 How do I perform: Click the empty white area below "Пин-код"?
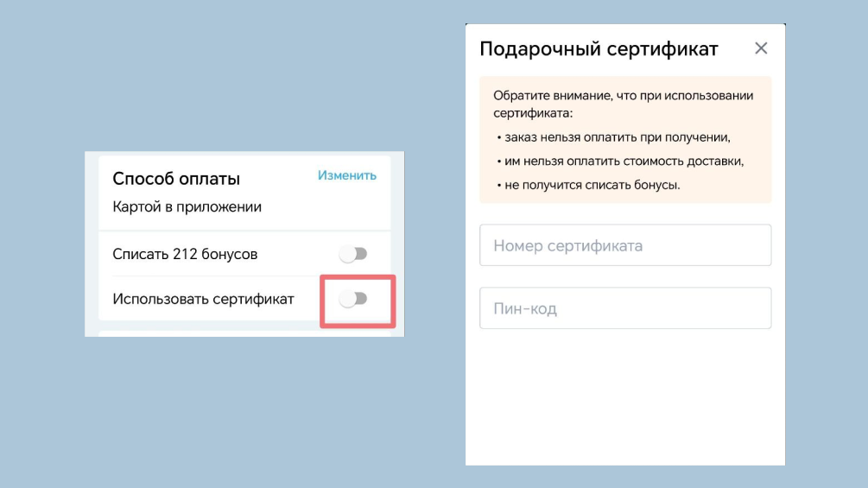tap(625, 397)
